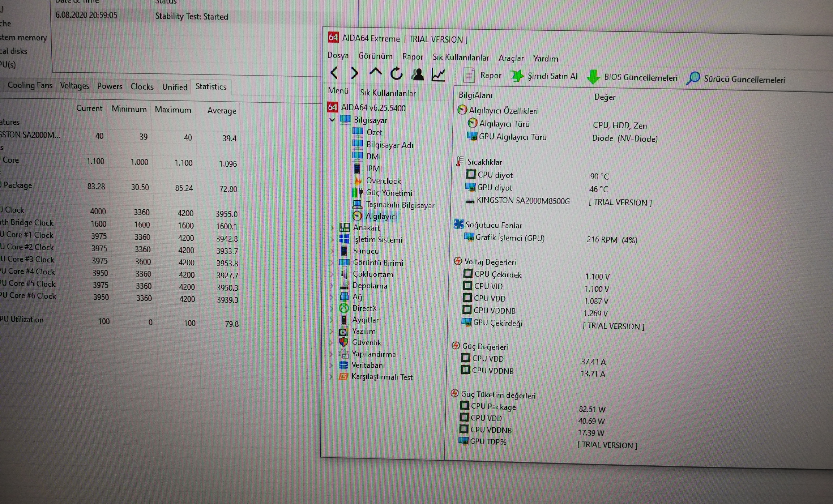Click the Rapor report toolbar button
This screenshot has width=833, height=504.
click(483, 76)
